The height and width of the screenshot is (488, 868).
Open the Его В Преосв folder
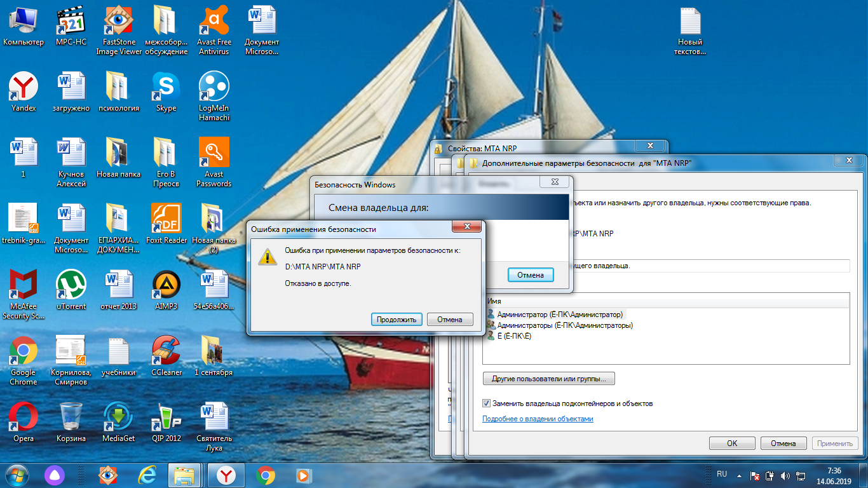pos(166,163)
